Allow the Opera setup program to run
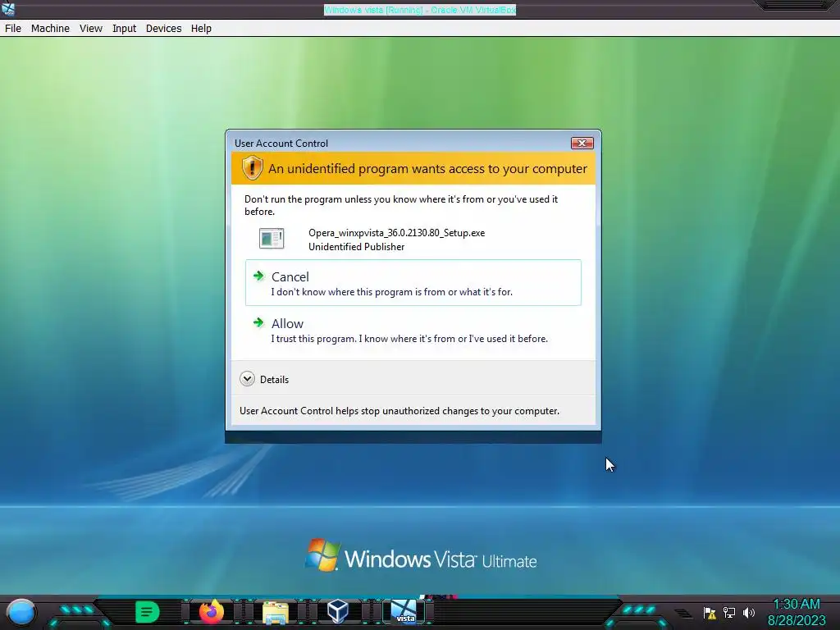Viewport: 840px width, 630px height. (x=413, y=330)
